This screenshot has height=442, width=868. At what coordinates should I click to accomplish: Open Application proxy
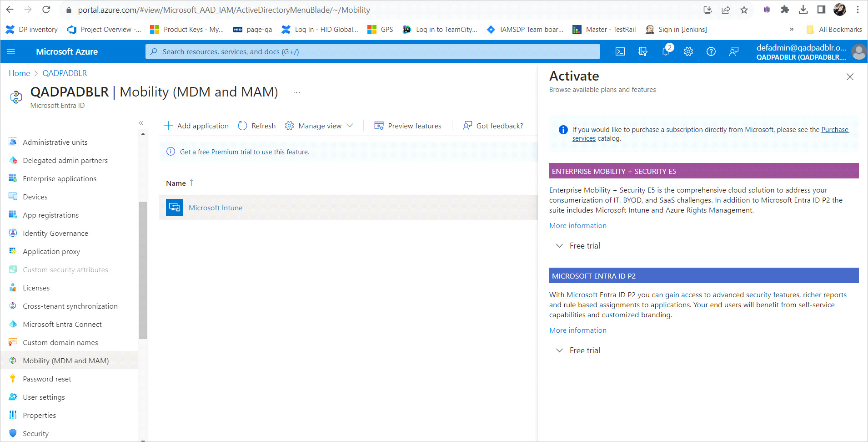52,251
